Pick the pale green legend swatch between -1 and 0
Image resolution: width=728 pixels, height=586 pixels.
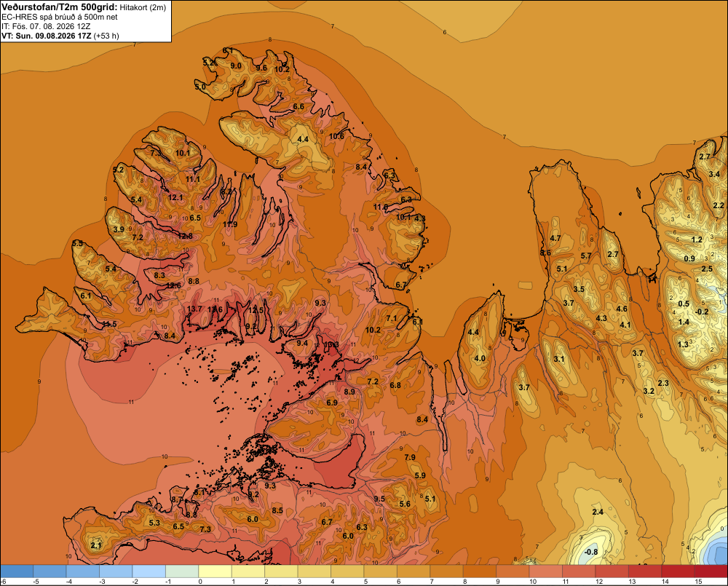182,571
